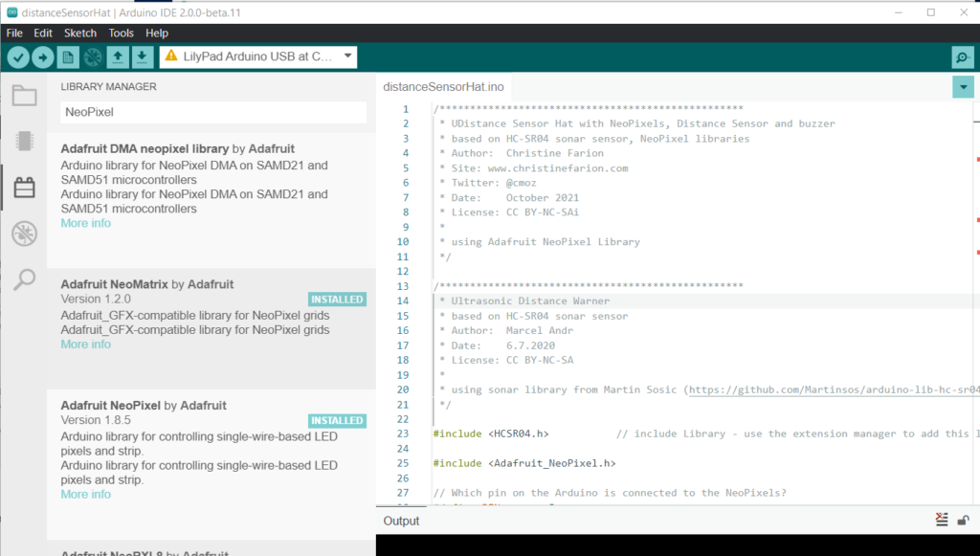Click the Adafruit NeoPixel by Adafruit title
Image resolution: width=980 pixels, height=556 pixels.
pyautogui.click(x=144, y=406)
